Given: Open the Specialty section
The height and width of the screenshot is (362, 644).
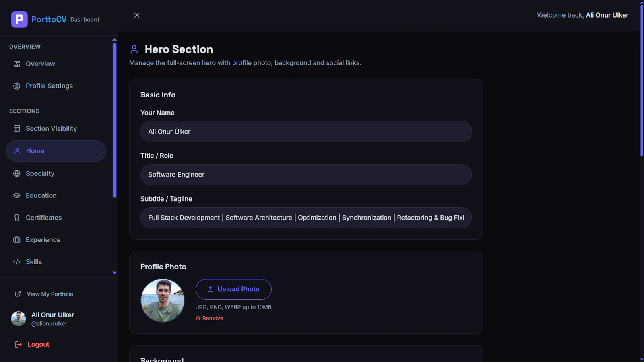Looking at the screenshot, I should point(56,173).
